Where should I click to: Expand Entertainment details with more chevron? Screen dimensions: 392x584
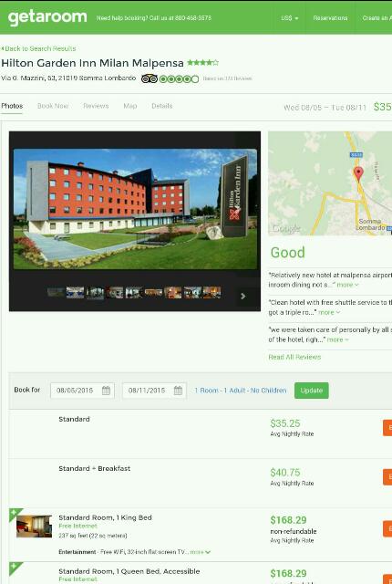tap(201, 552)
